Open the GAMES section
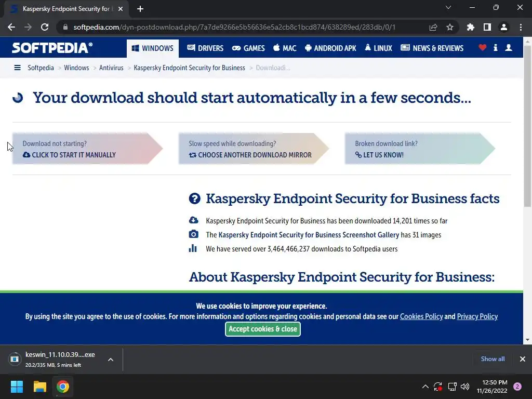532x399 pixels. [x=248, y=48]
